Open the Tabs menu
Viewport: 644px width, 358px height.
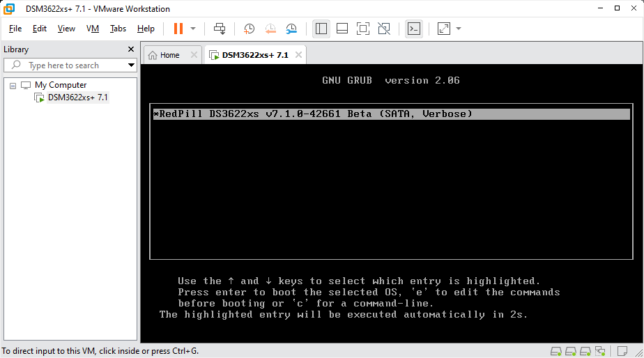pyautogui.click(x=118, y=29)
